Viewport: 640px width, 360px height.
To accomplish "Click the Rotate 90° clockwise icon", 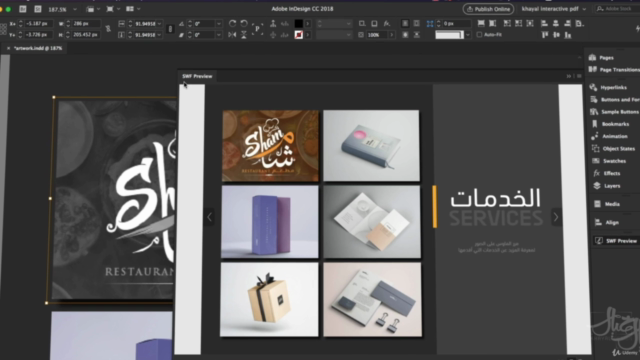I will pos(232,24).
